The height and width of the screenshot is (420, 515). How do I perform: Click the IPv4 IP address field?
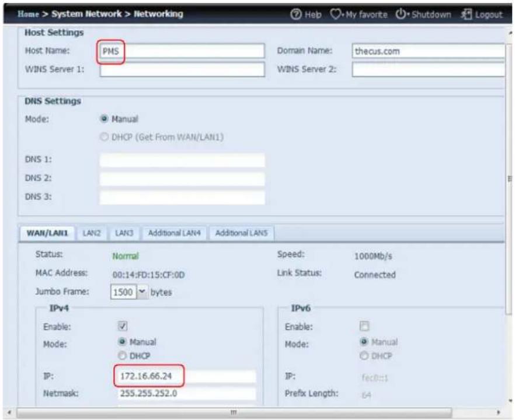184,376
